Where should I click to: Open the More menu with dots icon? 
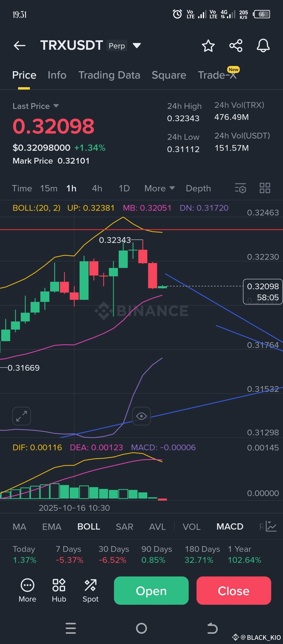click(28, 590)
